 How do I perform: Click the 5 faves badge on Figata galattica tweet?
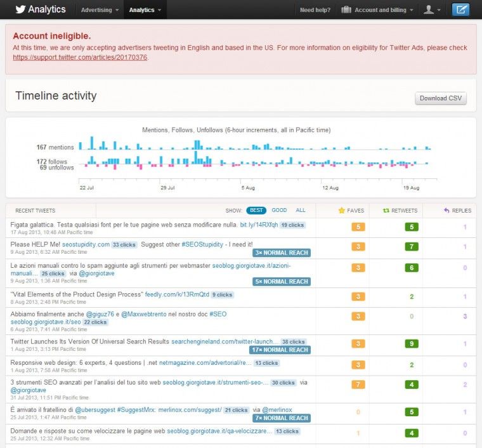coord(358,227)
